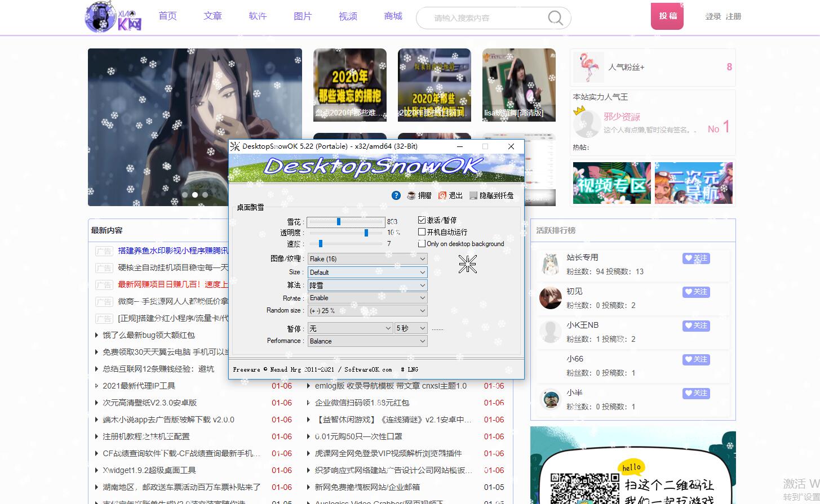The height and width of the screenshot is (504, 820).
Task: Follow 站长专用 with 关注 button
Action: pos(696,258)
